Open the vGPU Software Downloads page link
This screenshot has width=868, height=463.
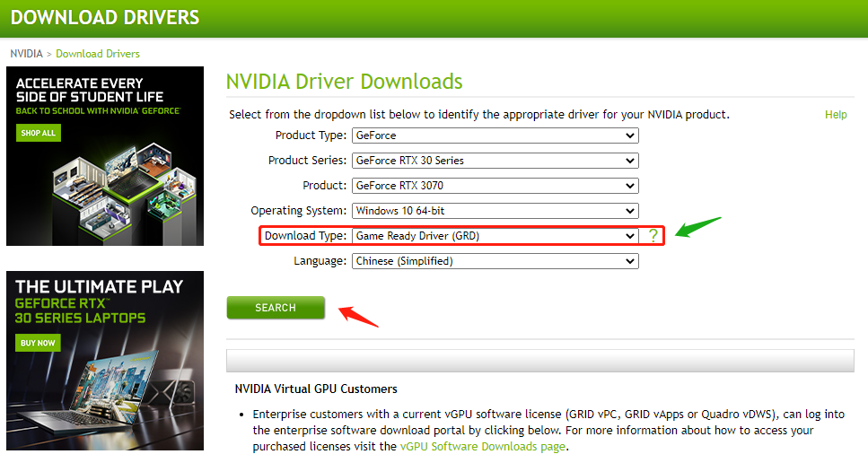pyautogui.click(x=483, y=447)
